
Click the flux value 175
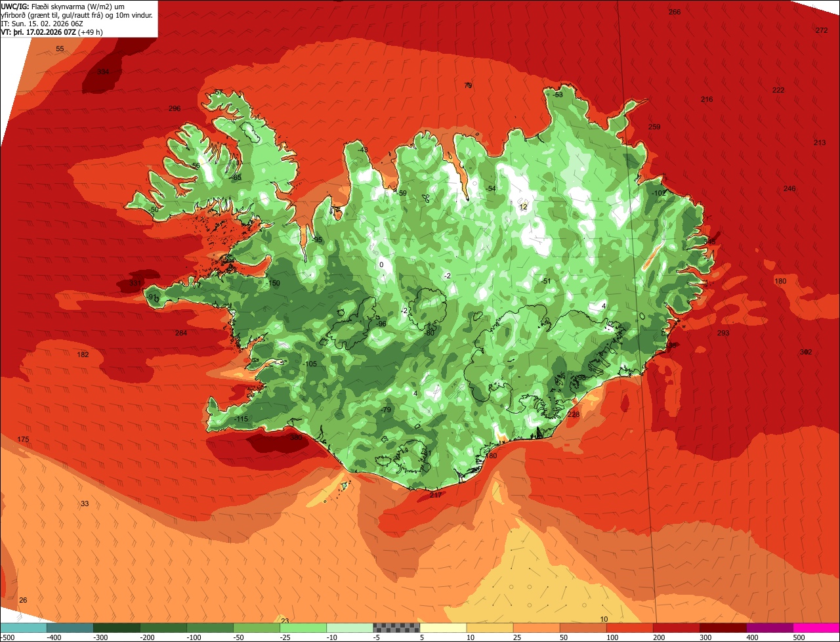tap(23, 439)
